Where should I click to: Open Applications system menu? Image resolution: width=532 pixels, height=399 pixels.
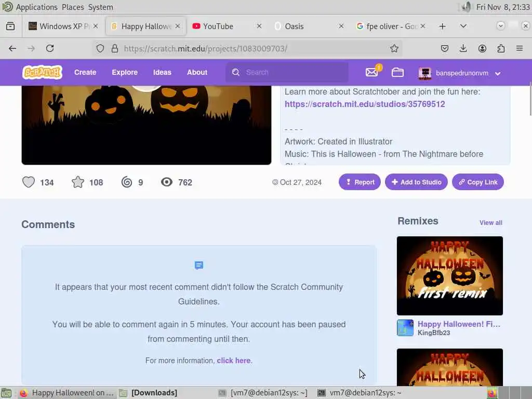(x=37, y=7)
